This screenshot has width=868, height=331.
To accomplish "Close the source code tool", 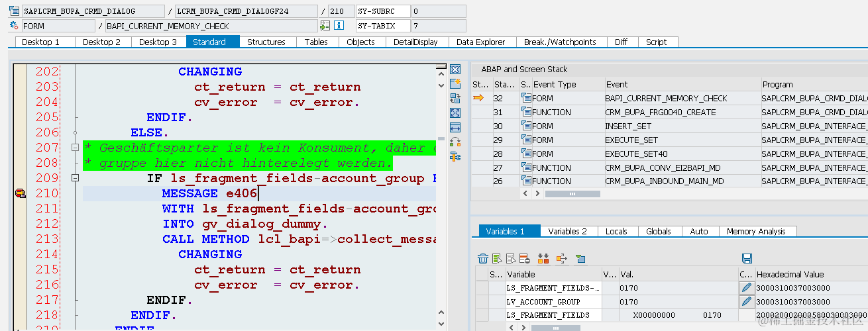I will [455, 70].
